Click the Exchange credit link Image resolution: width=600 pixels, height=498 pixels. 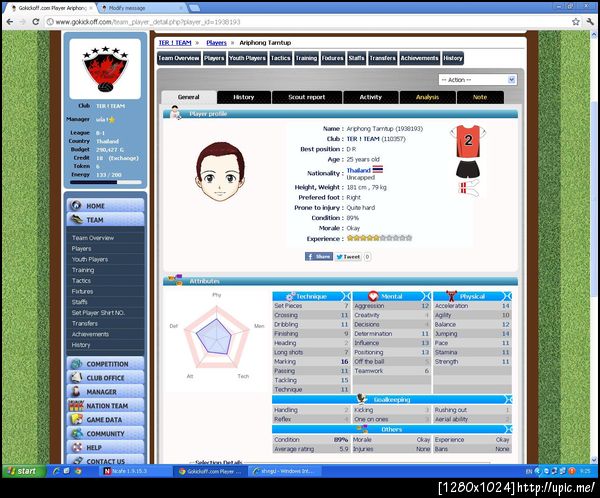point(123,158)
